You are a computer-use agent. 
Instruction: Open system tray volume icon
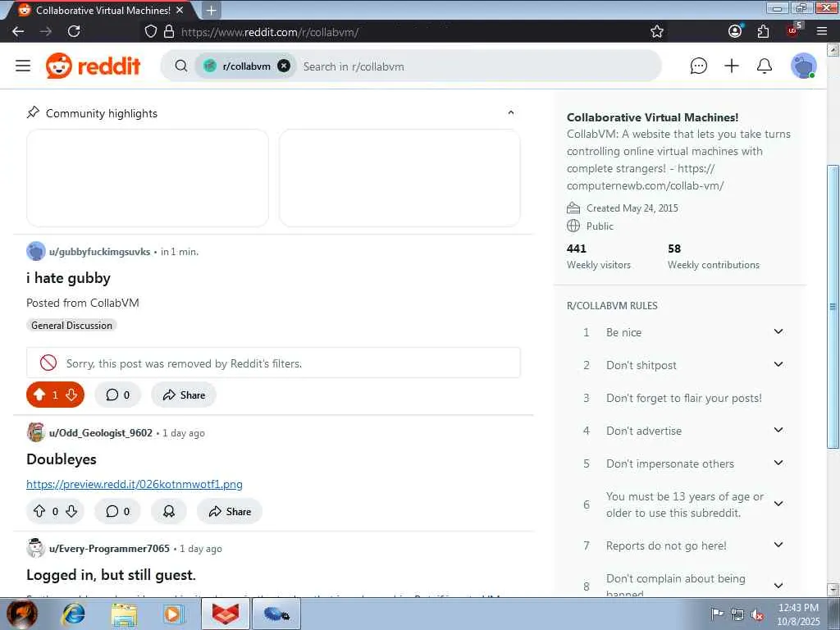[x=757, y=615]
